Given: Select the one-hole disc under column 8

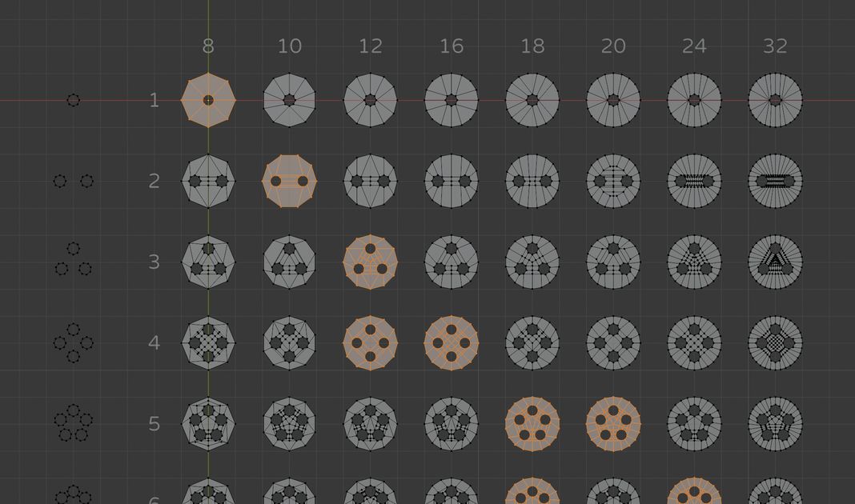Looking at the screenshot, I should point(208,100).
